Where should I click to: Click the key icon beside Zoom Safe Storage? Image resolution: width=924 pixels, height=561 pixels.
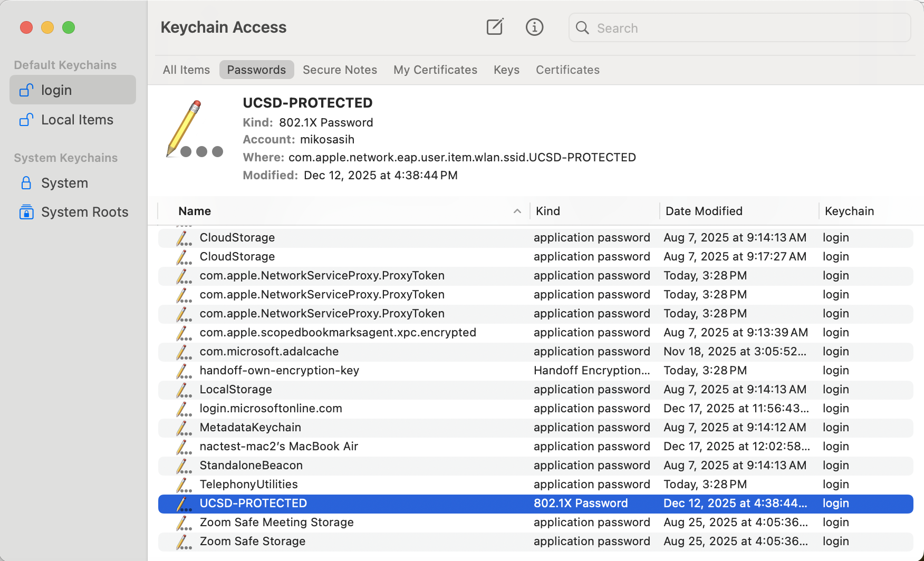tap(184, 541)
